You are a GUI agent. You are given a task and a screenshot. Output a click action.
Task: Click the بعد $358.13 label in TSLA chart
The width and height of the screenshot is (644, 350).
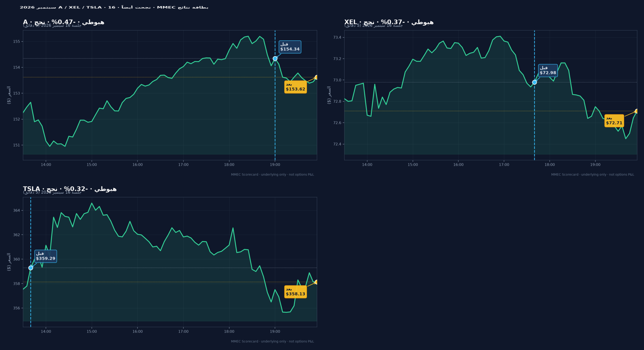(295, 292)
